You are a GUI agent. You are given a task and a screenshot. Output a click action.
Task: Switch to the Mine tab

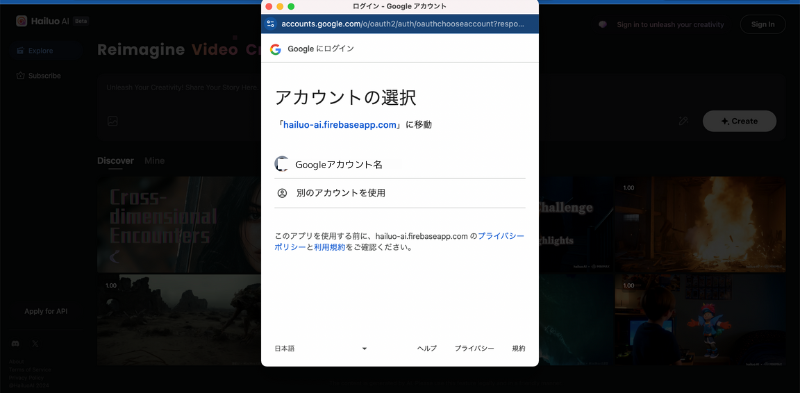(x=154, y=161)
